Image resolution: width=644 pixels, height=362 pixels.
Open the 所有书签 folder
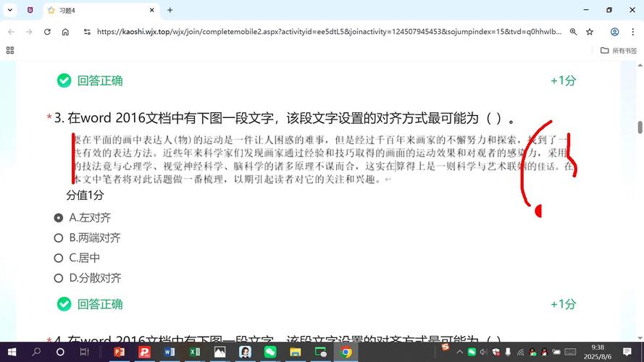pos(619,51)
